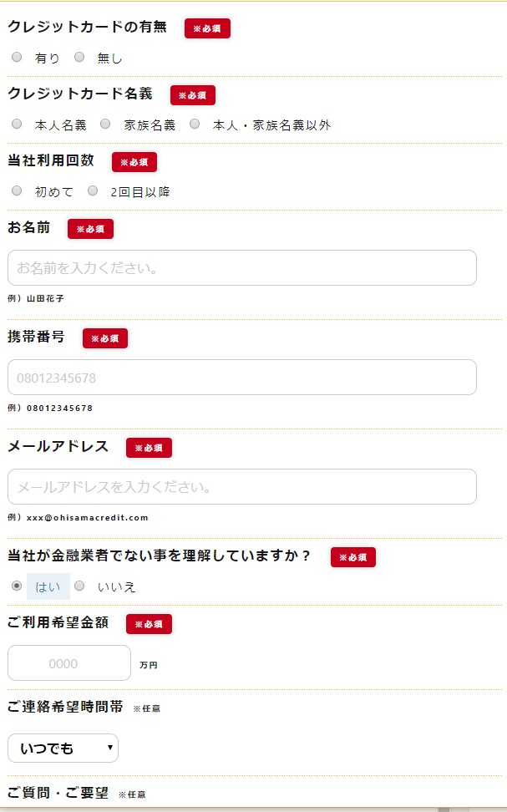Select はい radio for financial understanding
This screenshot has width=507, height=812.
click(x=17, y=586)
